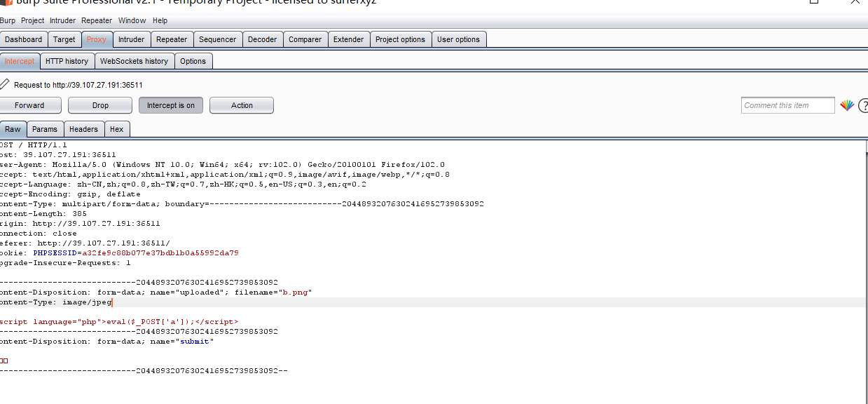Image resolution: width=868 pixels, height=404 pixels.
Task: Open the Help menu
Action: (160, 20)
